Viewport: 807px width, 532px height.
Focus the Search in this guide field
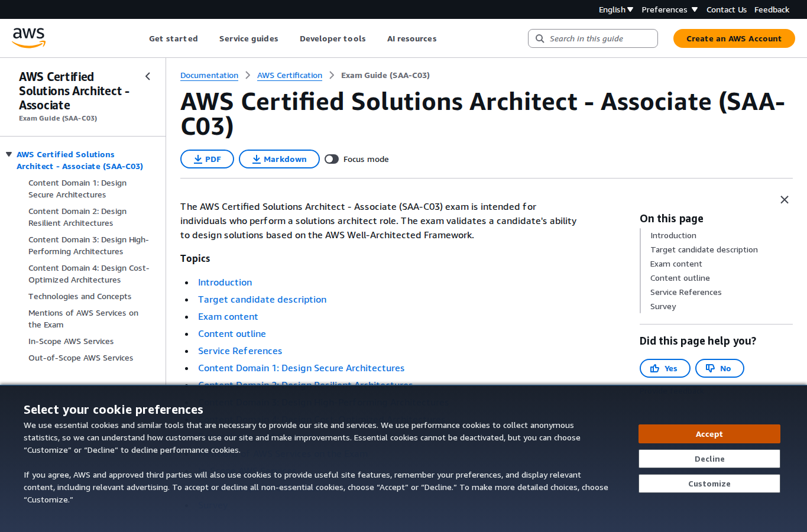click(x=593, y=38)
